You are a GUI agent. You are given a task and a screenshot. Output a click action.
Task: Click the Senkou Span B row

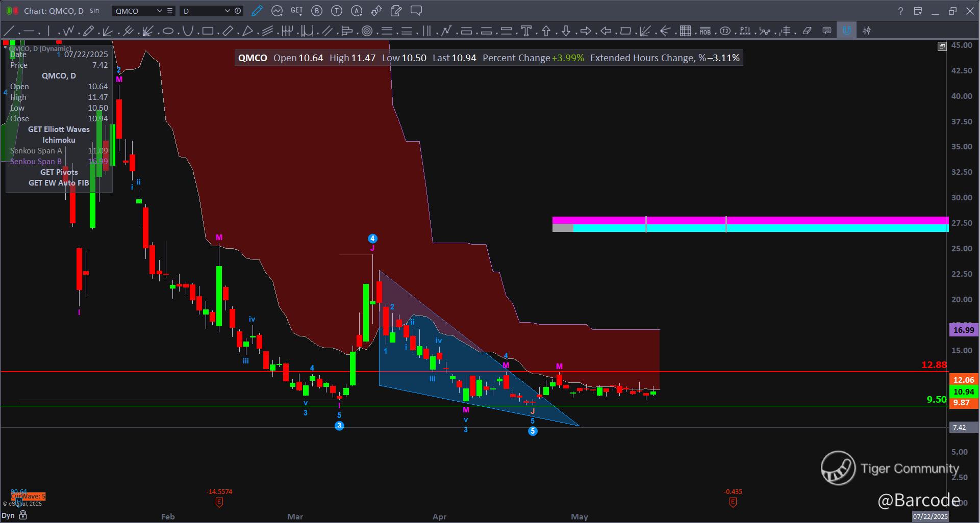coord(59,162)
